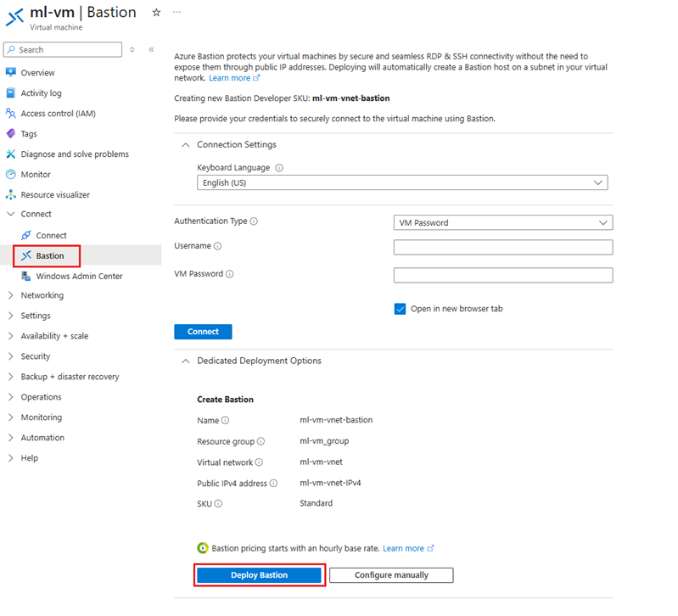Viewport: 678px width, 616px height.
Task: Click the blue Connect button
Action: [203, 332]
